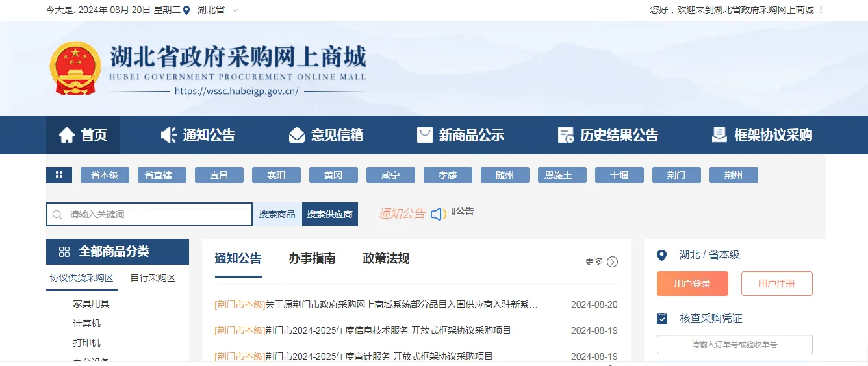Select the 政策法规 tab

(x=387, y=259)
